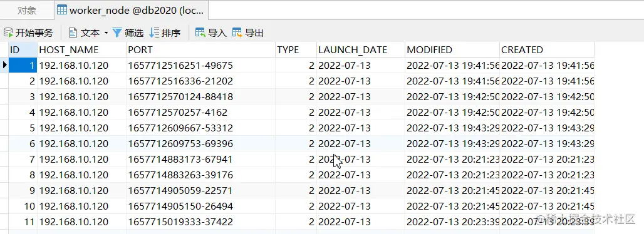Select the TYPE cell in row 4
This screenshot has height=234, width=644.
coord(296,112)
